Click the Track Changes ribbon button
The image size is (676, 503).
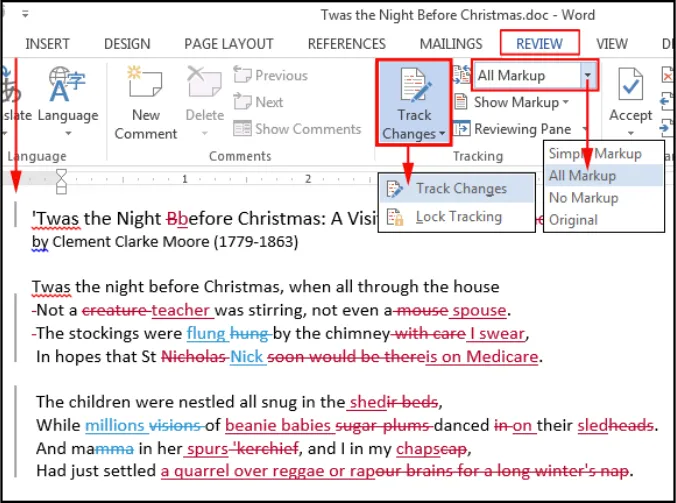pyautogui.click(x=413, y=103)
